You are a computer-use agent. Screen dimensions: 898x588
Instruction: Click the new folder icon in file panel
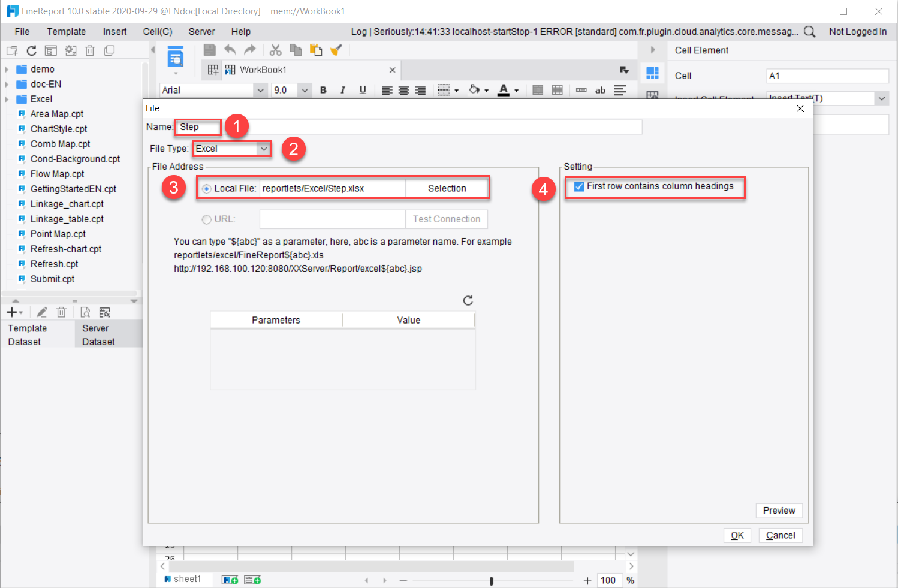tap(11, 51)
